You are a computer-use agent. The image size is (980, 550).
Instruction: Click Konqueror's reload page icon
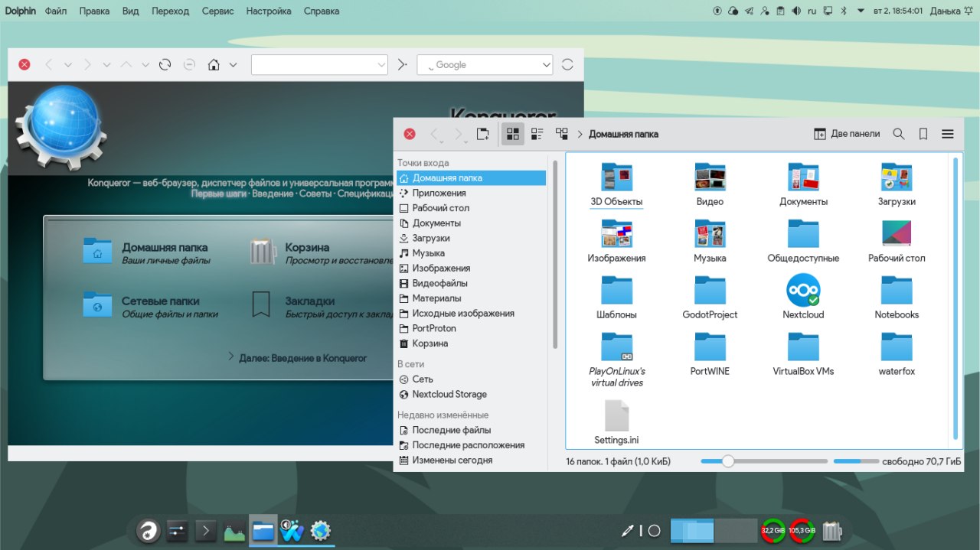tap(165, 65)
